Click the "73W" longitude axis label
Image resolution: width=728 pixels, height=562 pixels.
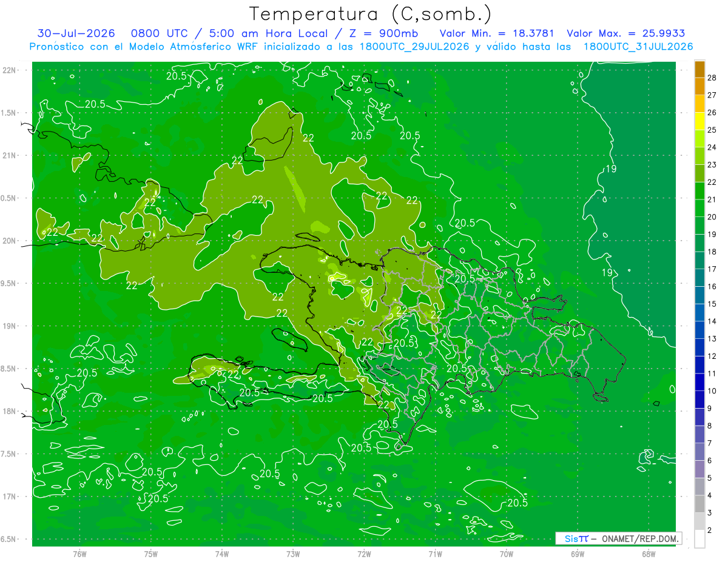click(x=293, y=554)
